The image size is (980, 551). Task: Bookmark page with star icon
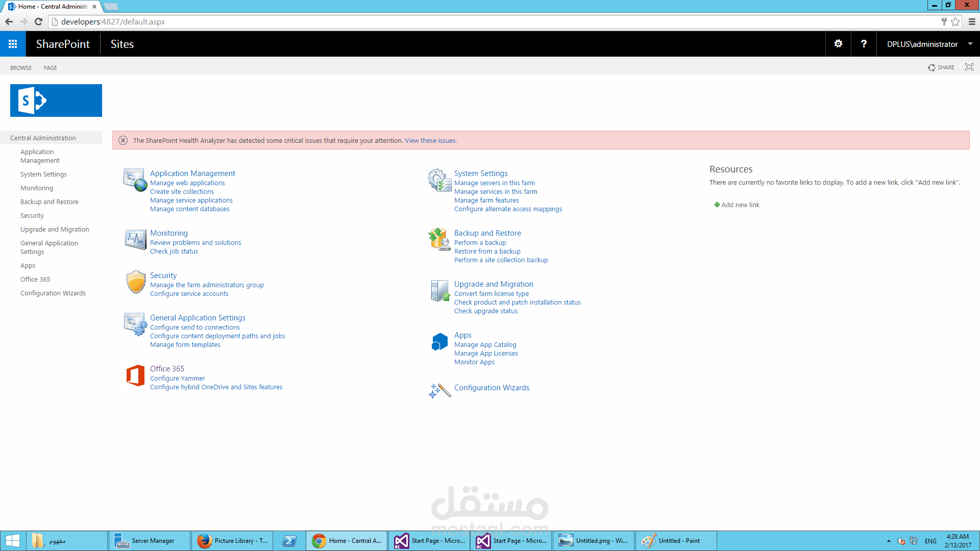pos(955,22)
